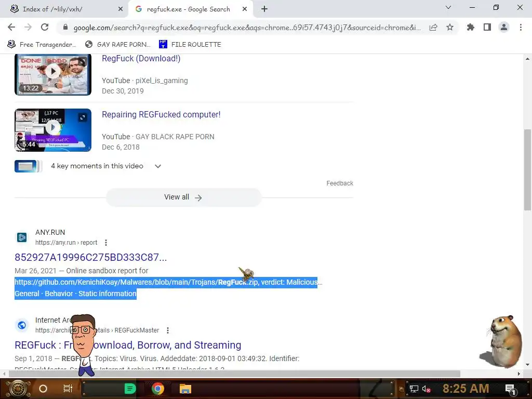Viewport: 532px width, 399px height.
Task: Open Cortana circle on the taskbar
Action: click(x=43, y=389)
